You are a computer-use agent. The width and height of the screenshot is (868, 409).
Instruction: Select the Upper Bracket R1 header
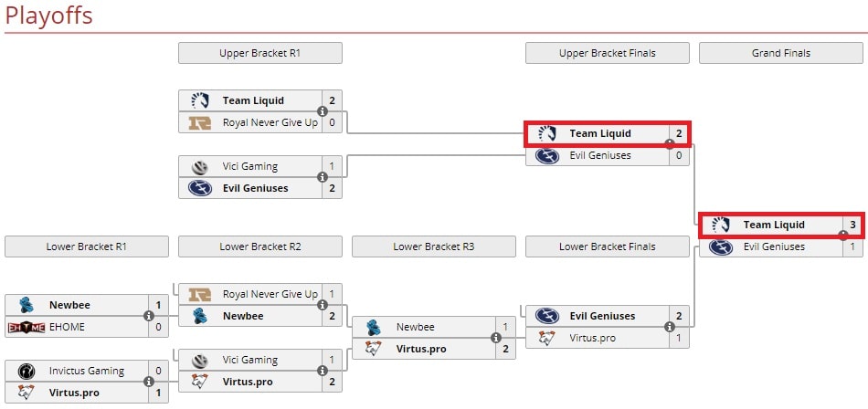[260, 53]
